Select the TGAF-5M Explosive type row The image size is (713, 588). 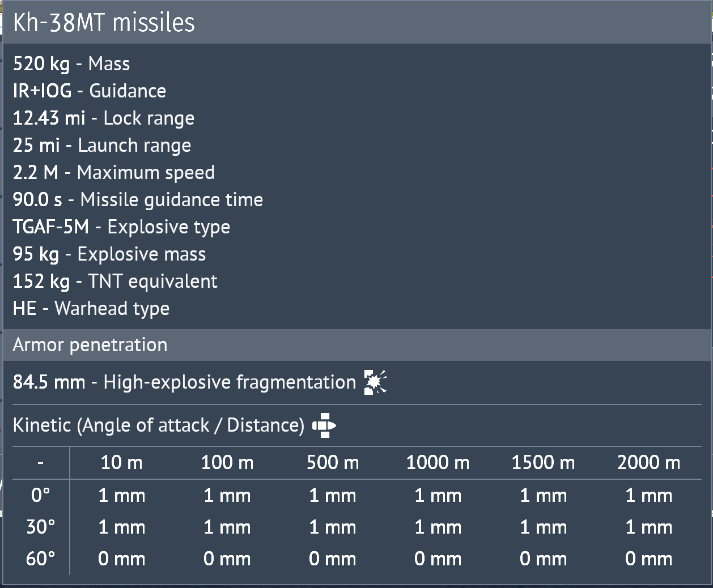click(x=121, y=227)
